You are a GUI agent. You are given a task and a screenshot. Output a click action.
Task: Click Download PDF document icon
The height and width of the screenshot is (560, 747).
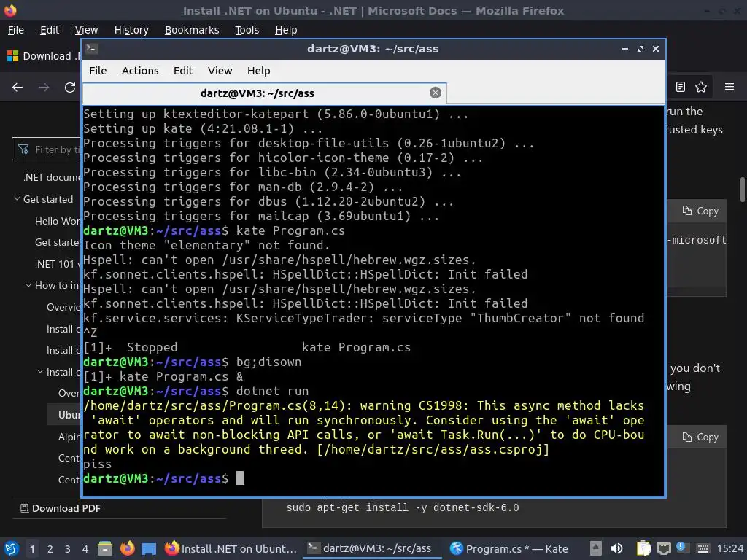pyautogui.click(x=24, y=508)
